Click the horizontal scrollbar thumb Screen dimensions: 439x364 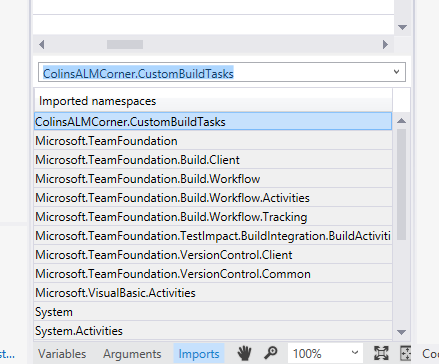pyautogui.click(x=125, y=44)
